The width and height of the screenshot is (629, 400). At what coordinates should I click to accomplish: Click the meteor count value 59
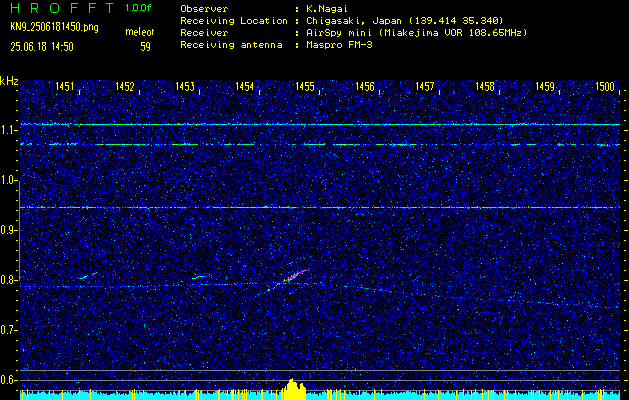click(x=145, y=47)
